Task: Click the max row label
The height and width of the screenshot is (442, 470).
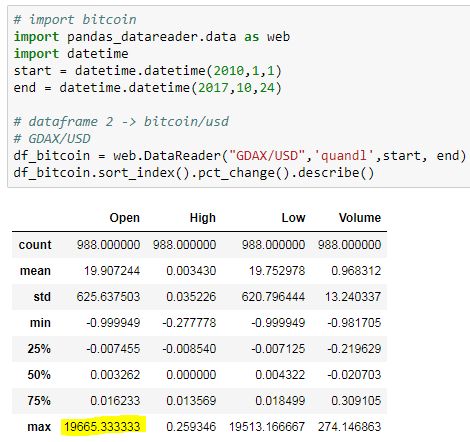Action: click(39, 426)
